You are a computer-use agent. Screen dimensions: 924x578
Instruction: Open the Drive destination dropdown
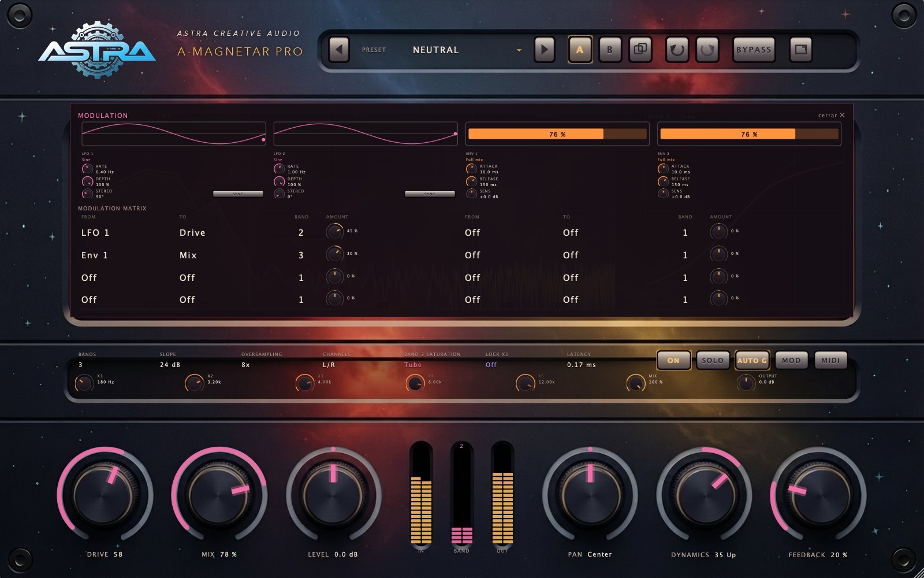192,232
